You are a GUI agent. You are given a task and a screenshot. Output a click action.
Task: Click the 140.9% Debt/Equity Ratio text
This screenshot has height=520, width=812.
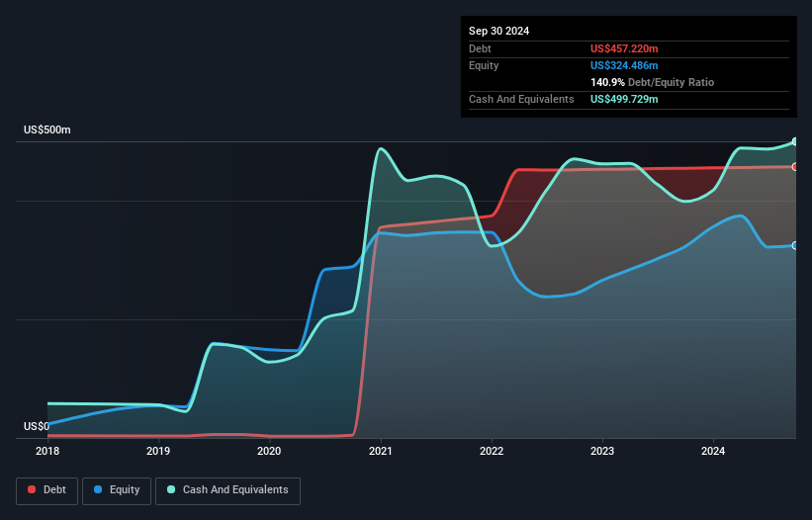click(652, 82)
